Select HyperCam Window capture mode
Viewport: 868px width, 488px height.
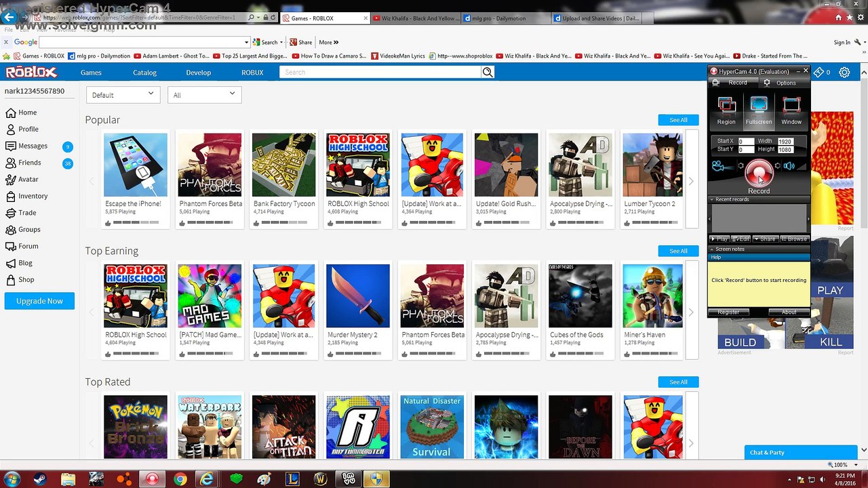(x=791, y=111)
